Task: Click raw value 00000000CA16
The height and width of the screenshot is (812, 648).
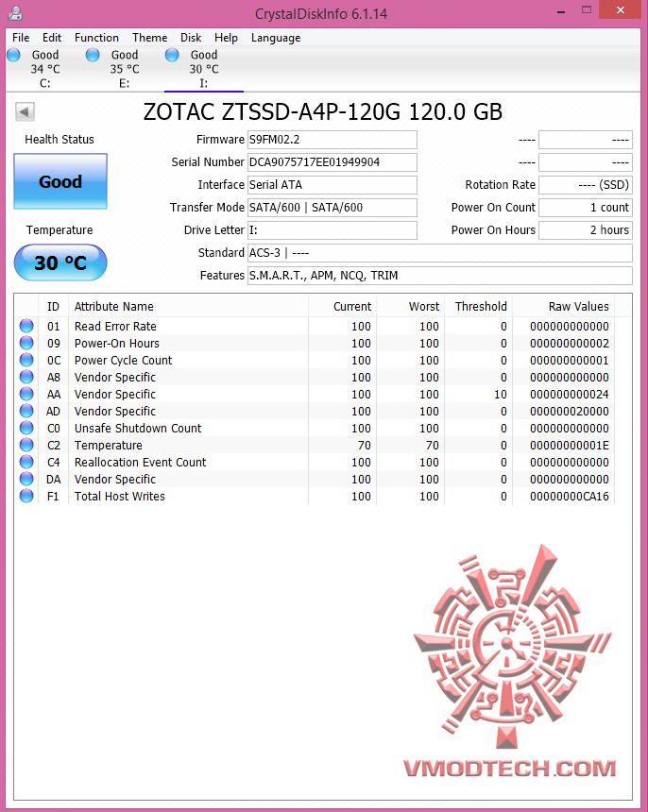Action: 570,496
